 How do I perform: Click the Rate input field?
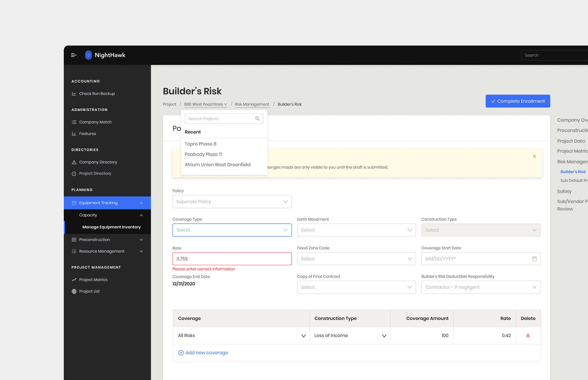232,259
